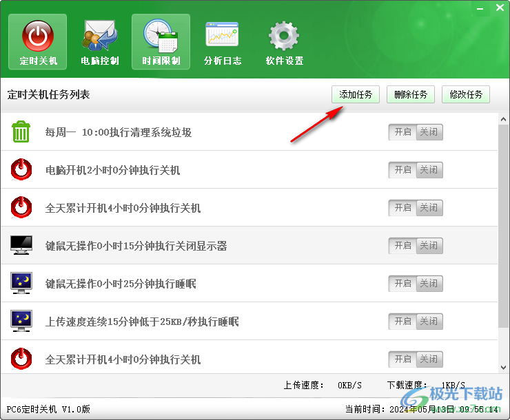Click moon icon of 上传速度 sleep task
This screenshot has width=510, height=420.
point(21,321)
